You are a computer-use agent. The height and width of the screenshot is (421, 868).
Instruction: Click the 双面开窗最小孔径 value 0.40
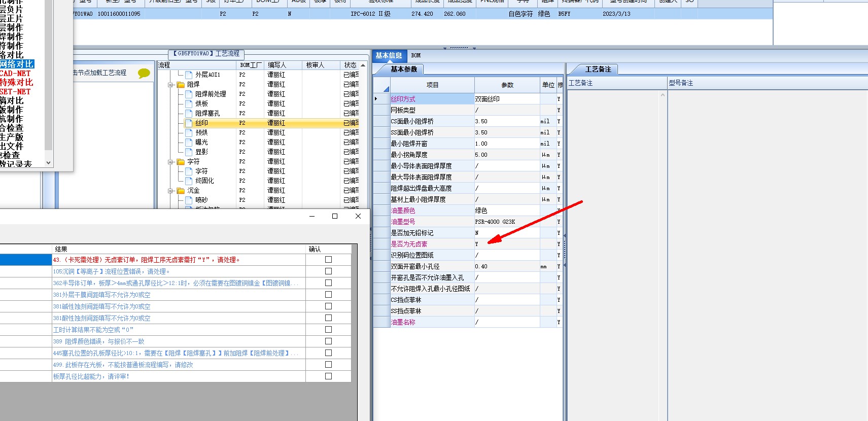(x=507, y=266)
